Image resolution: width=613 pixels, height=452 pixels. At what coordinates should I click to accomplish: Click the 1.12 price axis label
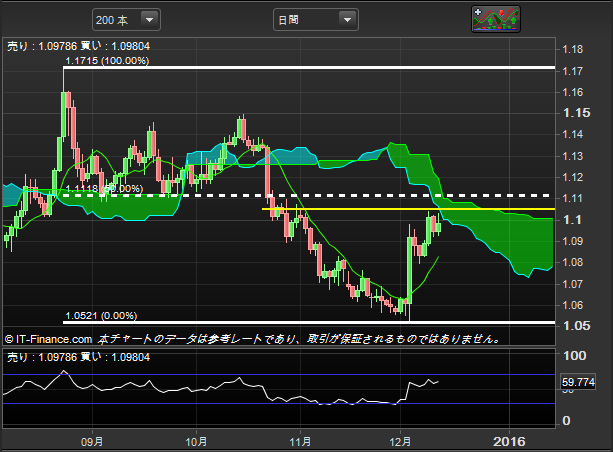click(x=572, y=177)
